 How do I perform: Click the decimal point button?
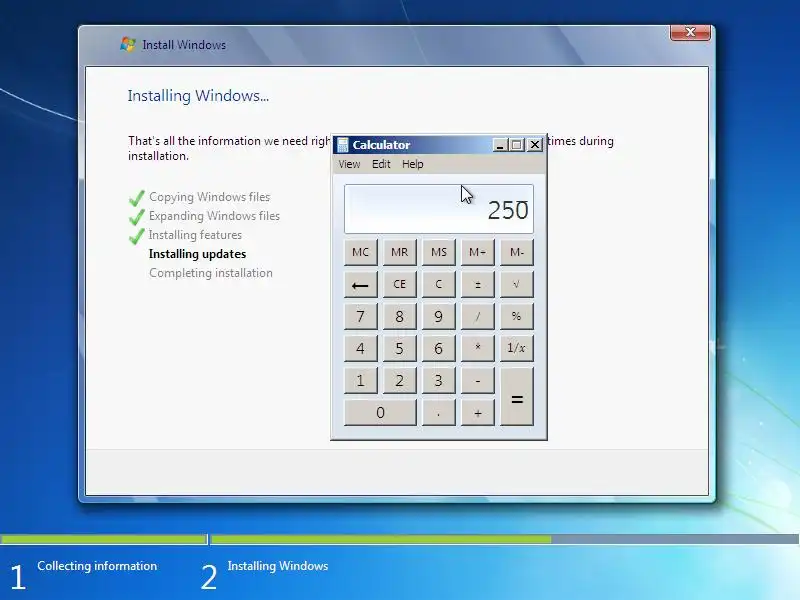[x=439, y=413]
